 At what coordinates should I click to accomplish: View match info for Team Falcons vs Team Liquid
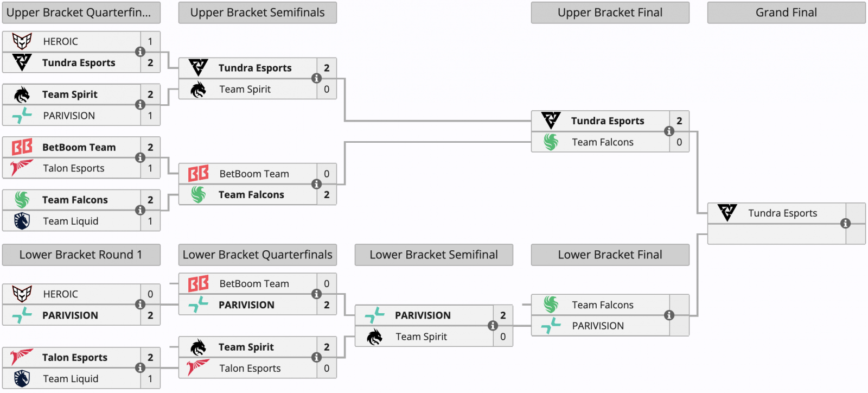coord(140,210)
